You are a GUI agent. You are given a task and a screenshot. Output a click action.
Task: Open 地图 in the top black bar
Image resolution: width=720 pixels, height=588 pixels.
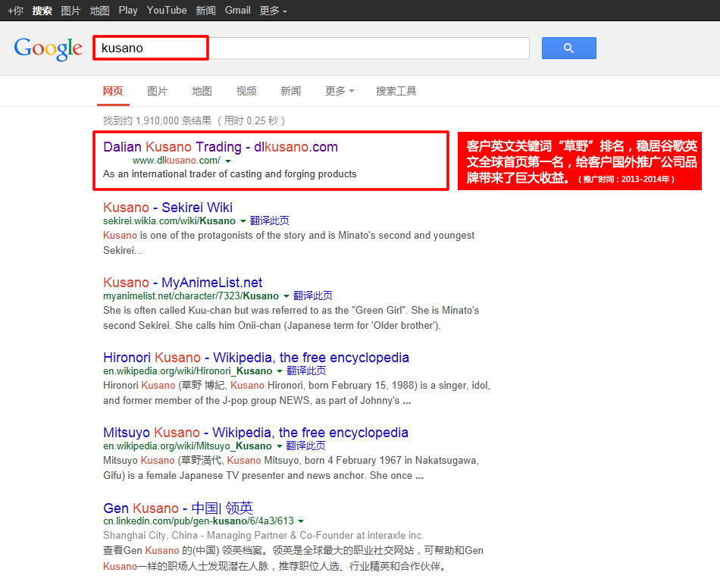(99, 11)
